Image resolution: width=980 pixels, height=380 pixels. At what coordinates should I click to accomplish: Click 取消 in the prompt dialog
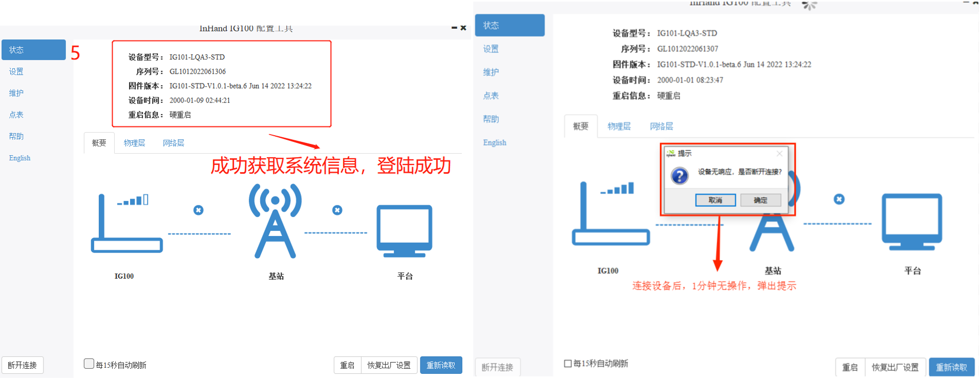click(715, 200)
